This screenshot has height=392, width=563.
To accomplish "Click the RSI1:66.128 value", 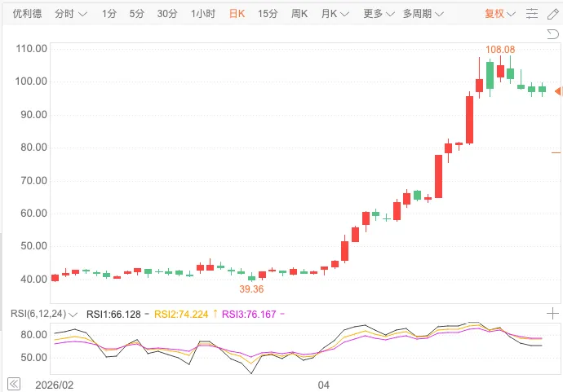I will (113, 315).
